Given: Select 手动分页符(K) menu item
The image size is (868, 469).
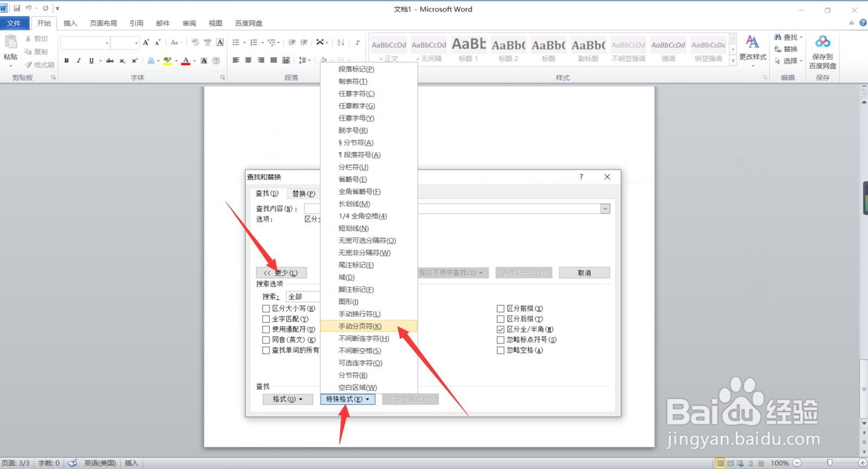Looking at the screenshot, I should point(369,326).
